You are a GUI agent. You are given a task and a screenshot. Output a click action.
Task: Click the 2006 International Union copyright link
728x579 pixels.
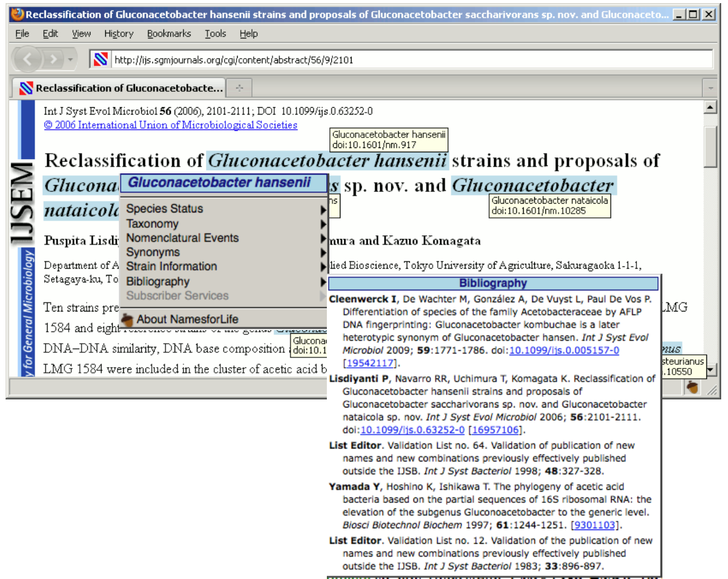pyautogui.click(x=170, y=125)
